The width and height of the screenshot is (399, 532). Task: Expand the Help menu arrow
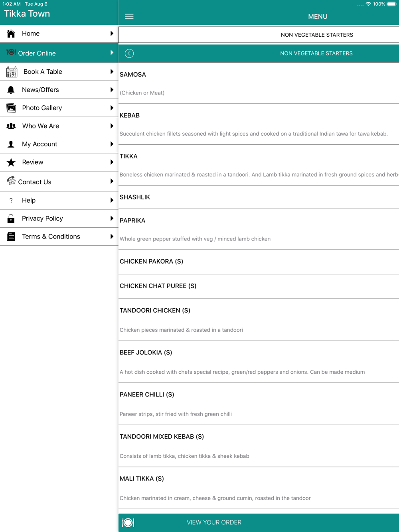112,200
